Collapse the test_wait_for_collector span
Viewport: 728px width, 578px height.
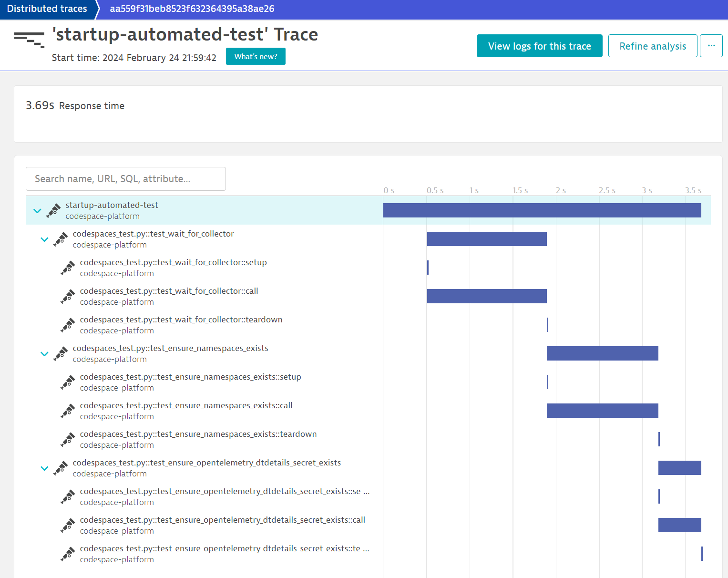click(44, 239)
